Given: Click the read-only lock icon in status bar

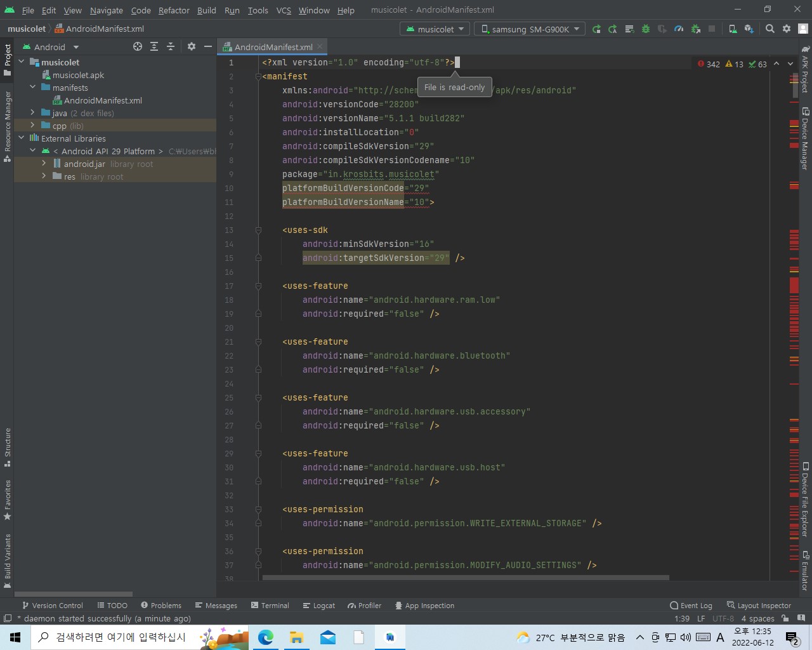Looking at the screenshot, I should point(785,618).
